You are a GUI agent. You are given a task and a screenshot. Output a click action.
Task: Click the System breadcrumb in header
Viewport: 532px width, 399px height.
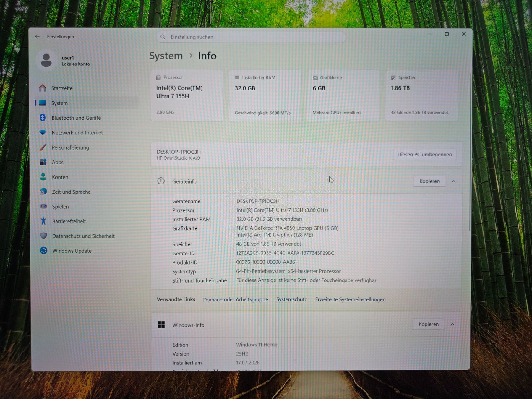(x=166, y=56)
